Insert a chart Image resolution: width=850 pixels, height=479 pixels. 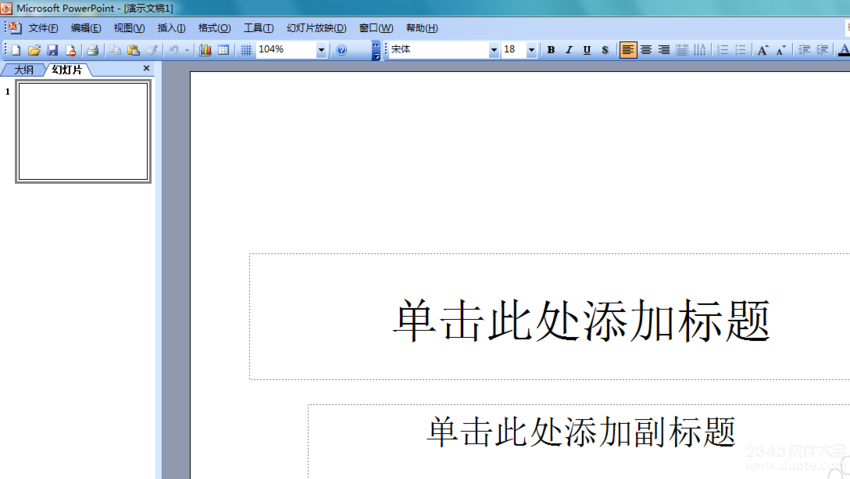click(205, 50)
